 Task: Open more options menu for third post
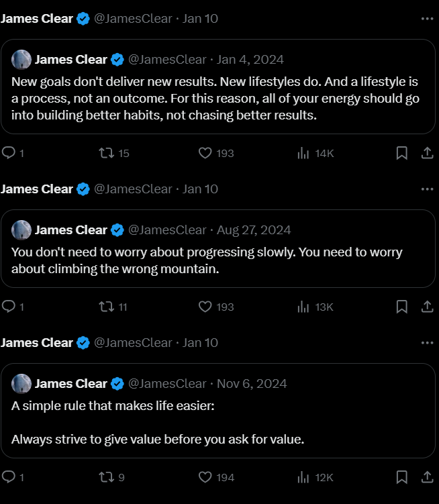[427, 342]
